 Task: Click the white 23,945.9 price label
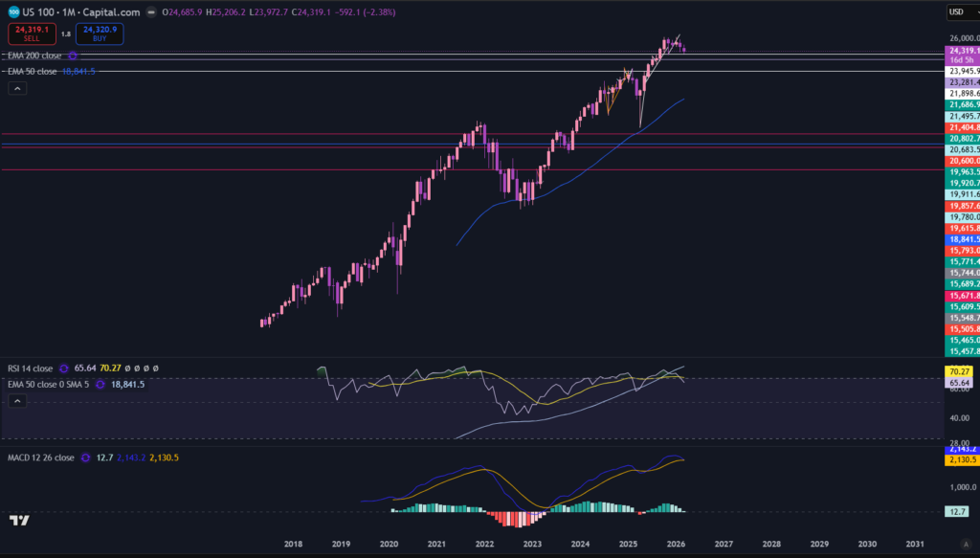pos(963,71)
